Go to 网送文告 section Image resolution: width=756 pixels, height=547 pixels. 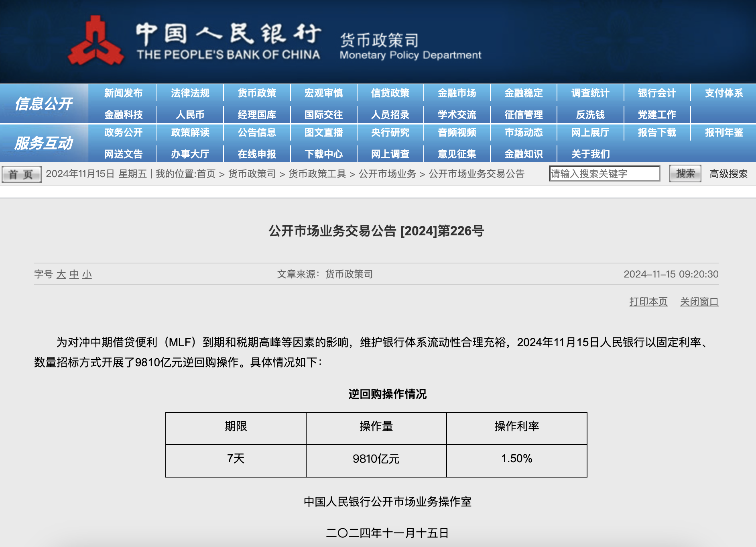point(123,154)
